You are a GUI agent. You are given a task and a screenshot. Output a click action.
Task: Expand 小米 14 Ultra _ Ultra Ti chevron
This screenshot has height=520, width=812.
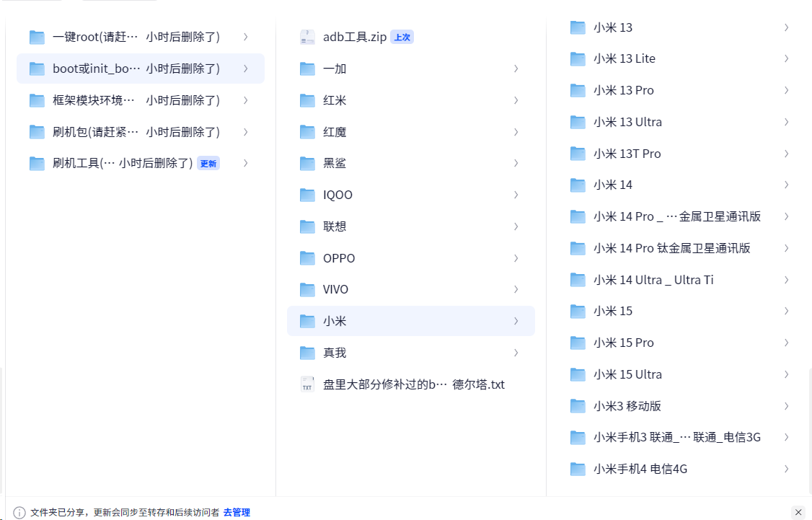786,280
